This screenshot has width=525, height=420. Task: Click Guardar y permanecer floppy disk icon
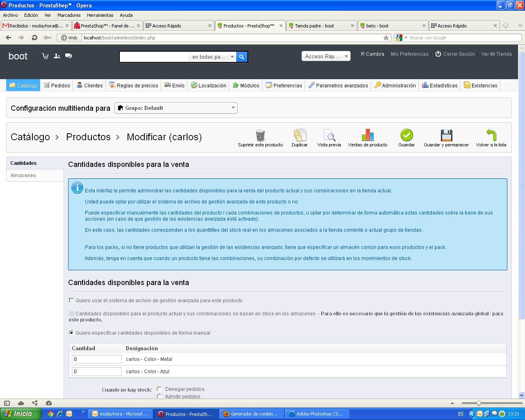pyautogui.click(x=446, y=135)
